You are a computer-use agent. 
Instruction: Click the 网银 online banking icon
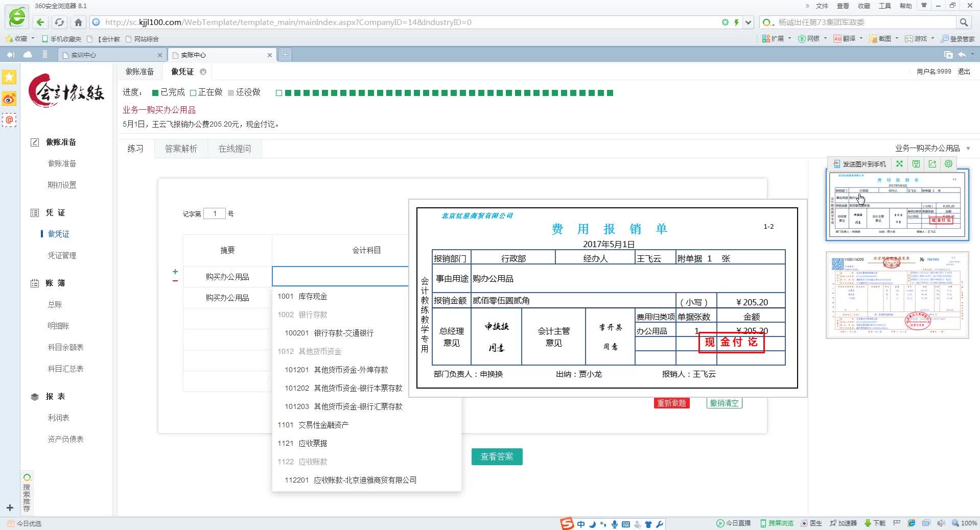click(810, 39)
